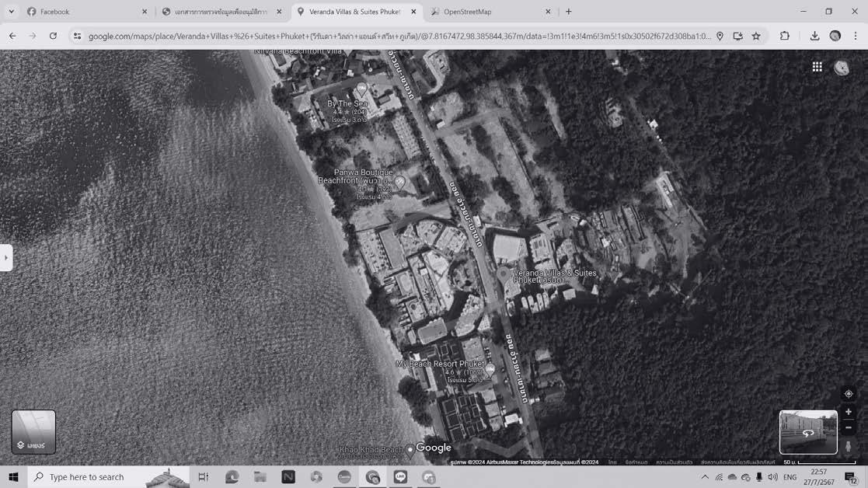This screenshot has width=868, height=488.
Task: Zoom in on the map
Action: [x=848, y=412]
